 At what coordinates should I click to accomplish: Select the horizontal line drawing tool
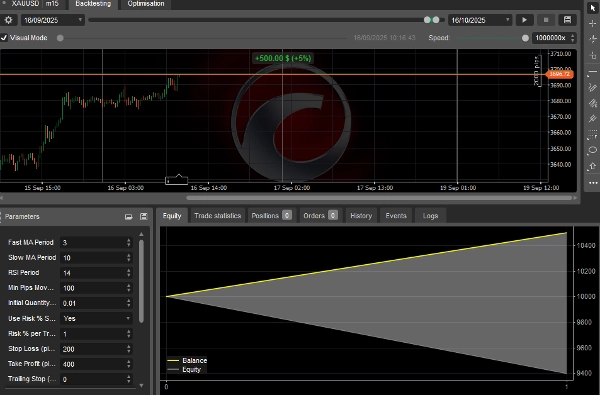click(593, 72)
